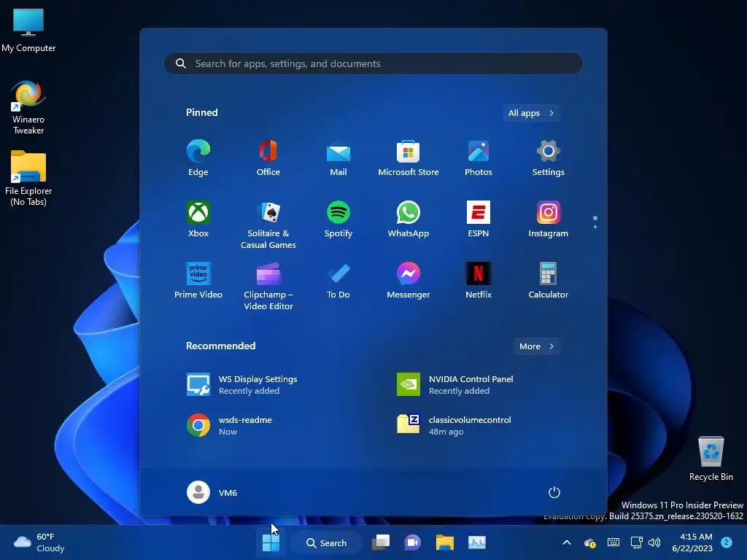Image resolution: width=747 pixels, height=560 pixels.
Task: Select Winaero Tweaker desktop shortcut
Action: tap(28, 107)
